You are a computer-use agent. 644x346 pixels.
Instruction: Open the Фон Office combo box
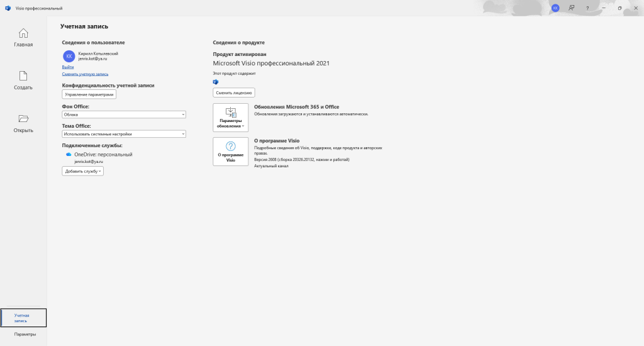click(x=124, y=114)
